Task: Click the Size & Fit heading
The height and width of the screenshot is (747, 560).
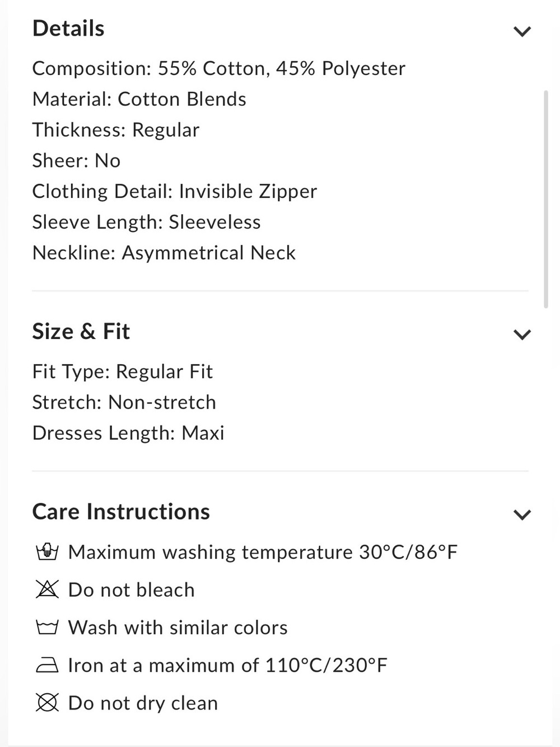Action: [81, 332]
